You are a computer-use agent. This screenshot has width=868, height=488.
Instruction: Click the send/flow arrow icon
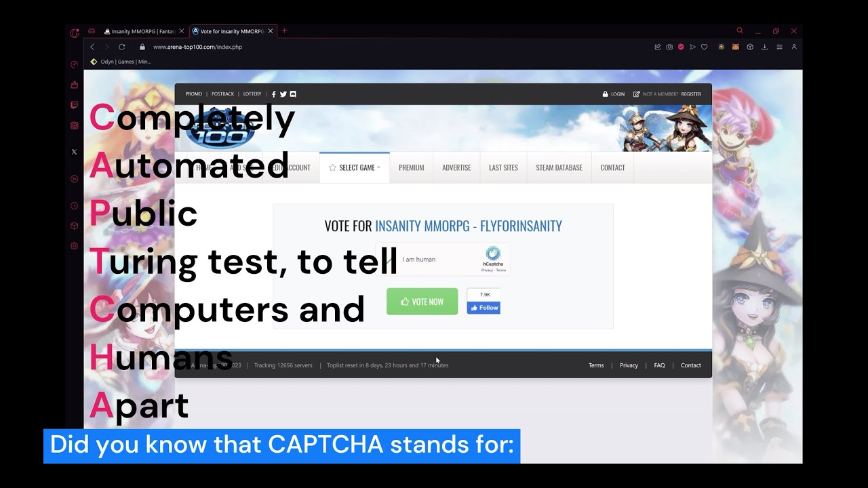point(692,47)
